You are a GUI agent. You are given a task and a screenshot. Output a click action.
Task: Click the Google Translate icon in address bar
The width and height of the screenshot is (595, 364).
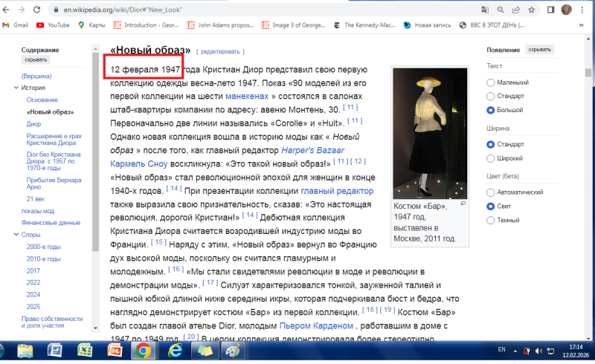coord(486,10)
